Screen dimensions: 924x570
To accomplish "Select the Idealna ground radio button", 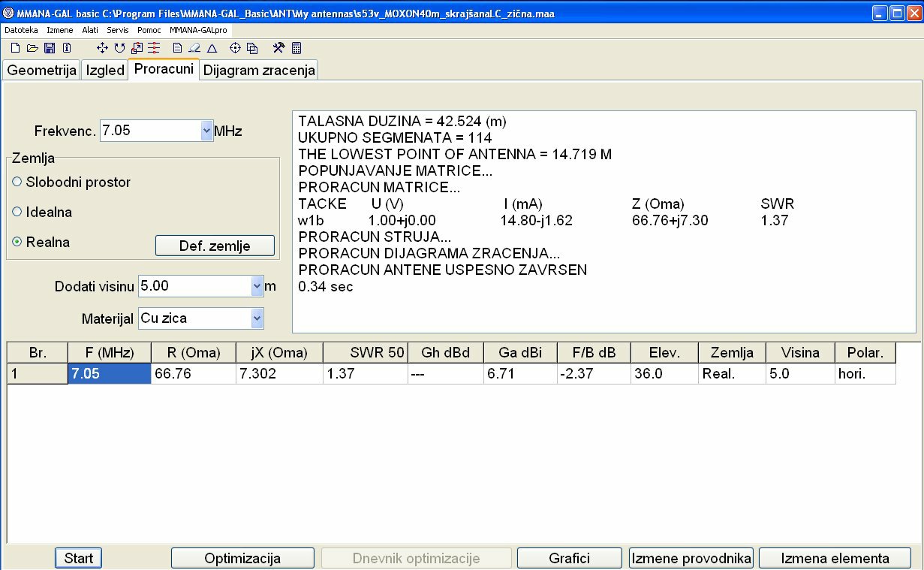I will (17, 212).
